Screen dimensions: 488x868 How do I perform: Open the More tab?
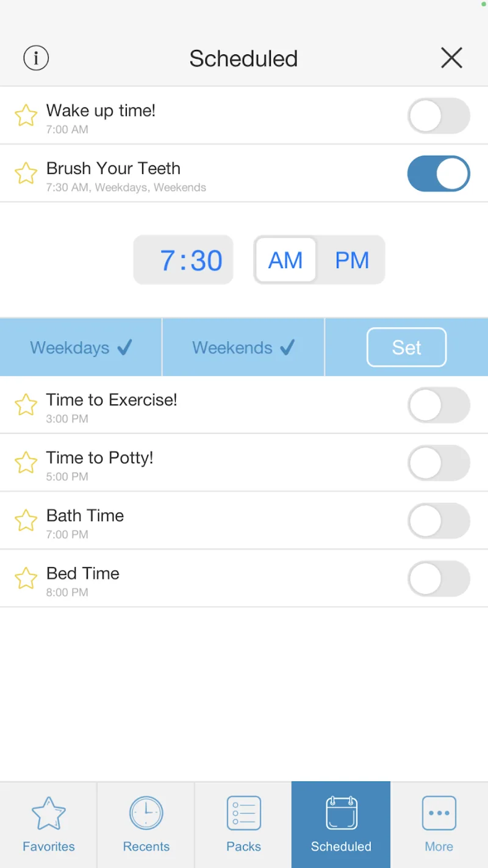(439, 824)
